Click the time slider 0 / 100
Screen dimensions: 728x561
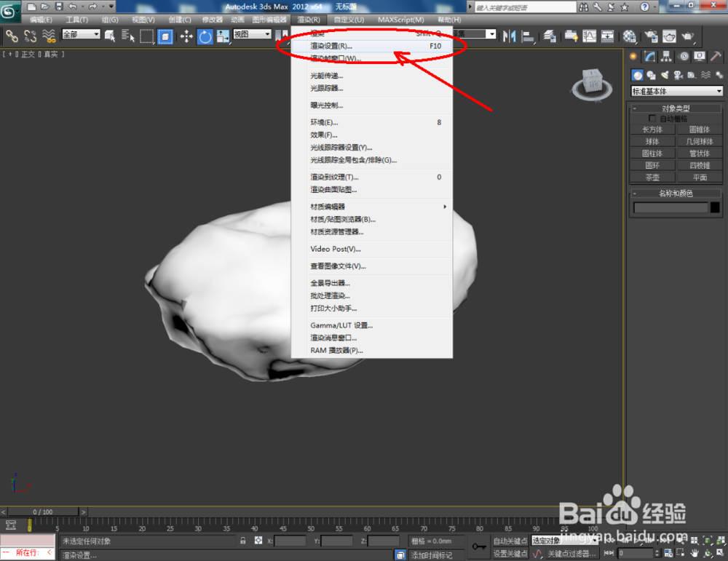pyautogui.click(x=43, y=512)
